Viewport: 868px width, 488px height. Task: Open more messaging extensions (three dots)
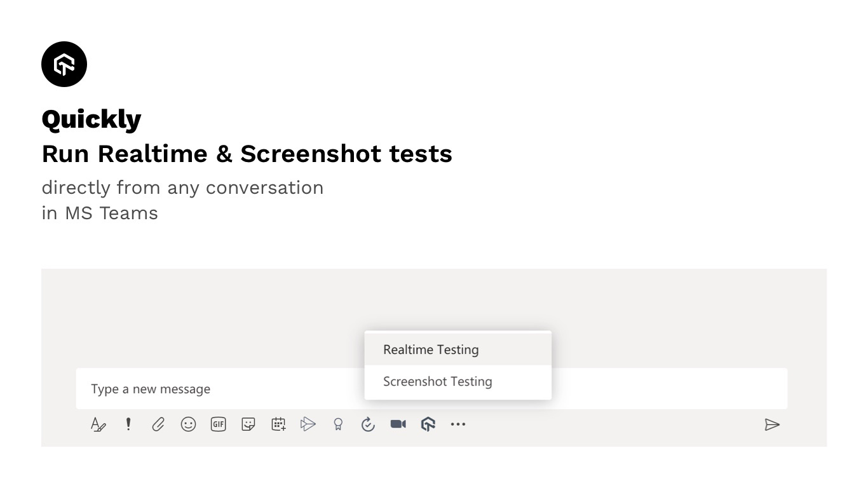[458, 424]
